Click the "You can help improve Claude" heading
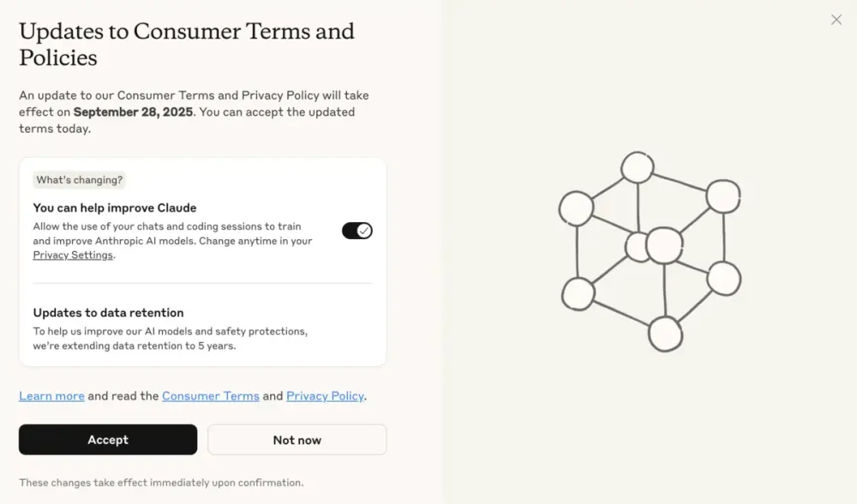 [x=114, y=207]
